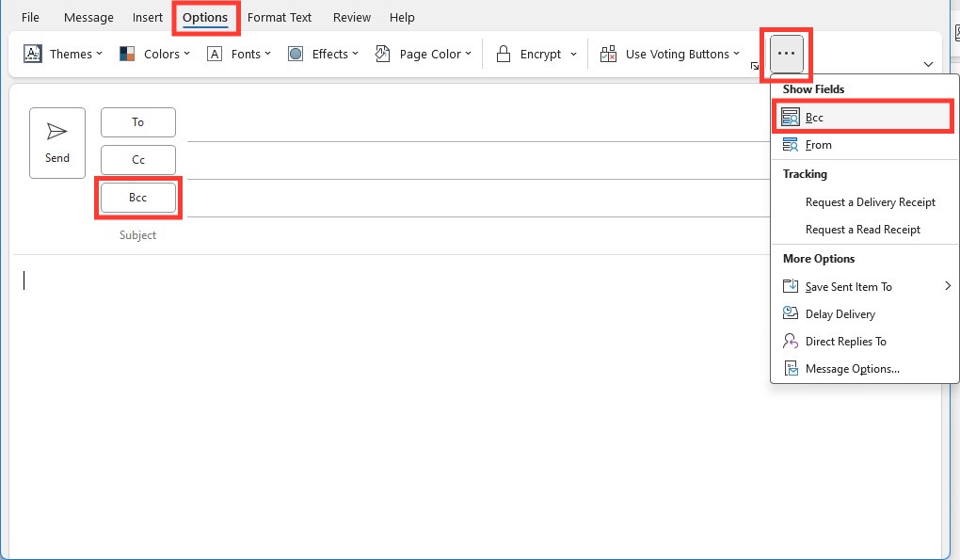This screenshot has width=960, height=560.
Task: Click the Bcc recipients button
Action: click(x=137, y=198)
